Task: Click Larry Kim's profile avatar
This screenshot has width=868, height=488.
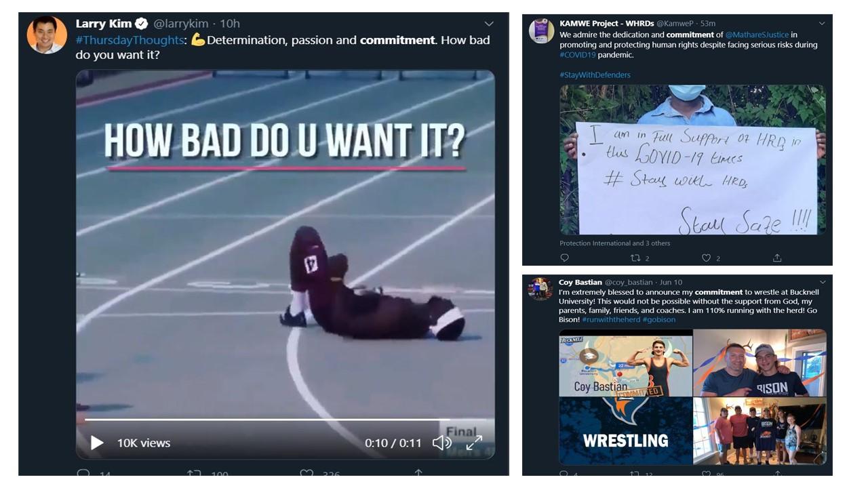Action: pos(47,35)
